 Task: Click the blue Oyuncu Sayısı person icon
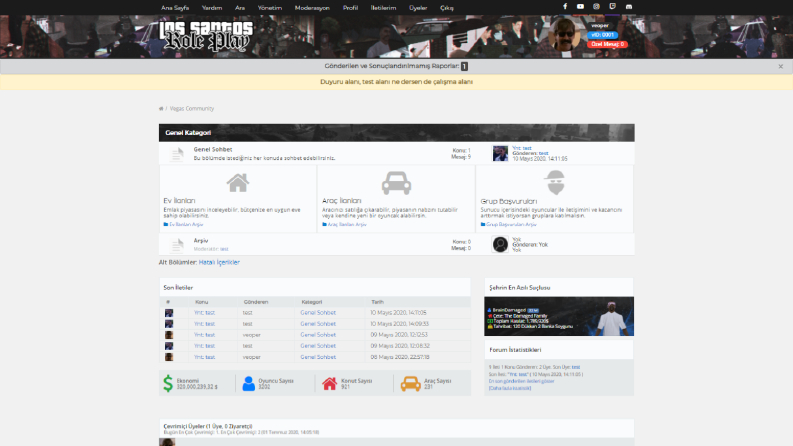click(x=248, y=383)
